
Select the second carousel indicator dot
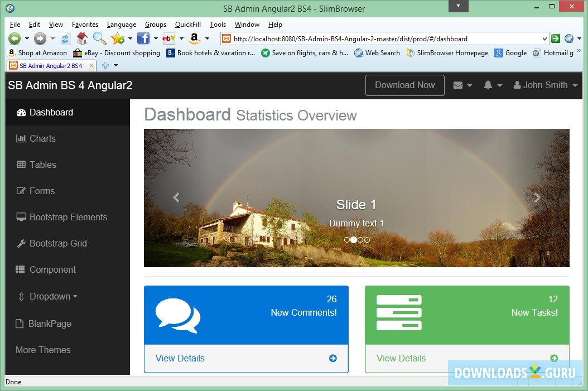coord(354,240)
